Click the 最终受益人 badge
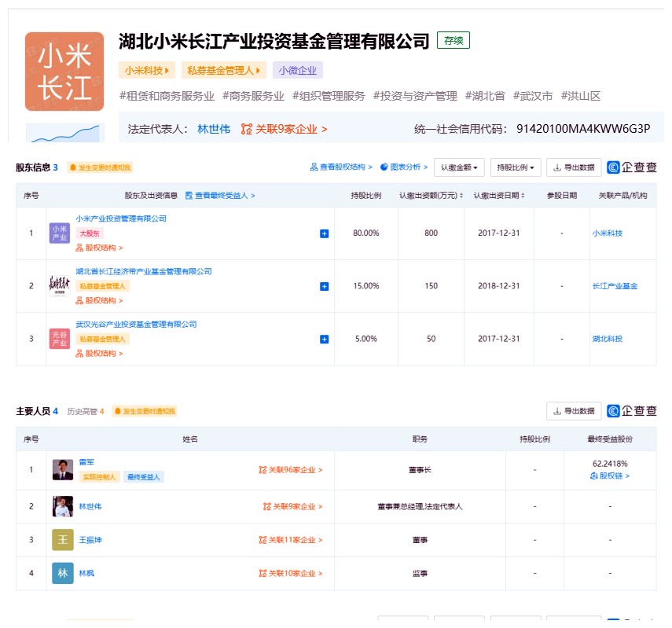 (x=144, y=477)
